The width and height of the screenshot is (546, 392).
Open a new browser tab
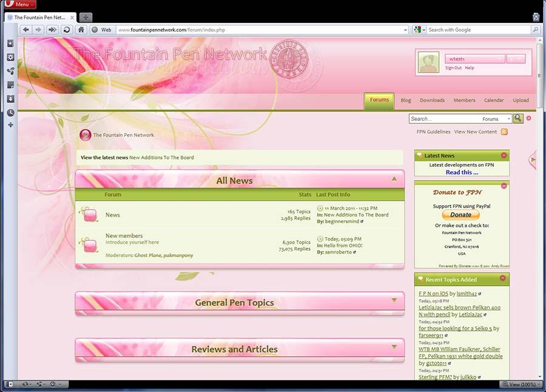86,18
